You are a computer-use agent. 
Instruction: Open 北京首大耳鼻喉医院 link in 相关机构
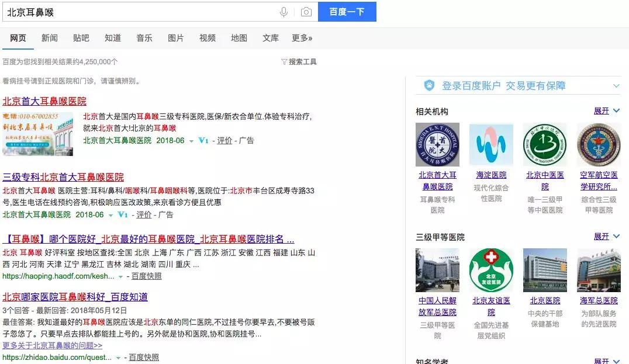point(438,181)
